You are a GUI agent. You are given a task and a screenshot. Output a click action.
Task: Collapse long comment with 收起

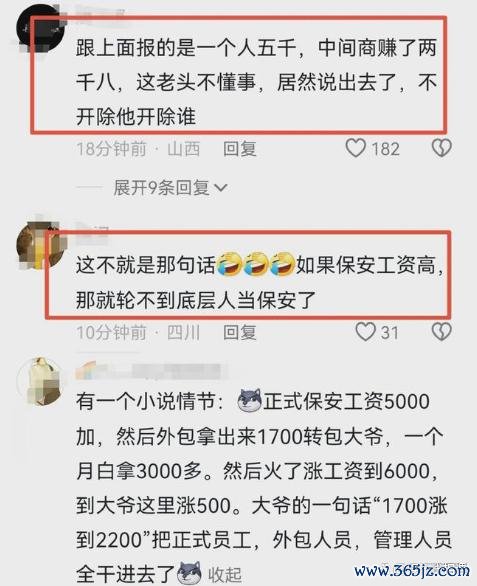224,575
